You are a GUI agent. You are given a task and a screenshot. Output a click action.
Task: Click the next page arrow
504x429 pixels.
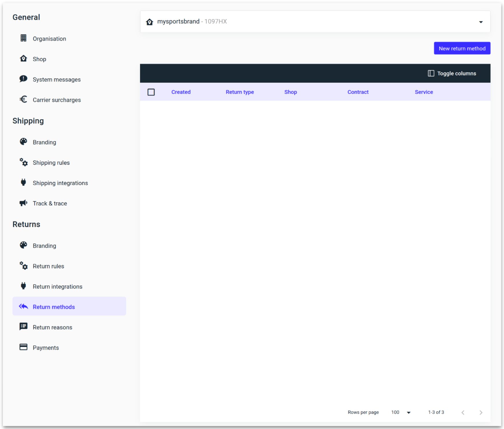(x=481, y=412)
